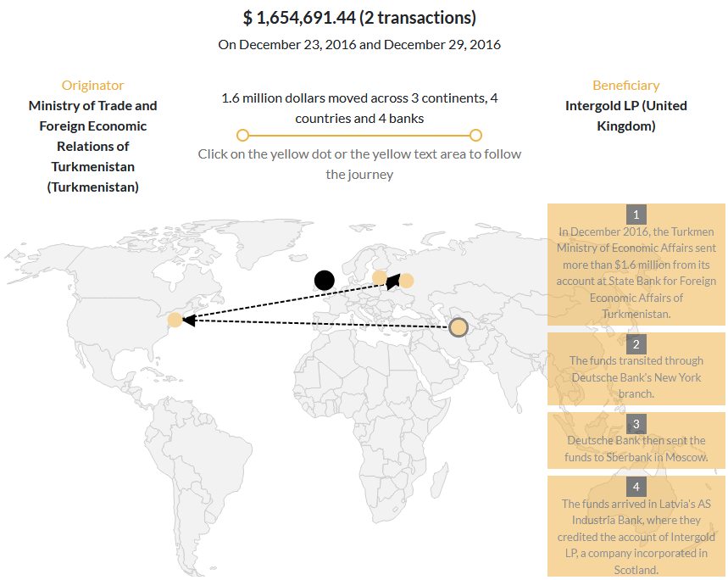Click the arrowhead pointing at New York
This screenshot has height=580, width=728.
click(x=189, y=320)
